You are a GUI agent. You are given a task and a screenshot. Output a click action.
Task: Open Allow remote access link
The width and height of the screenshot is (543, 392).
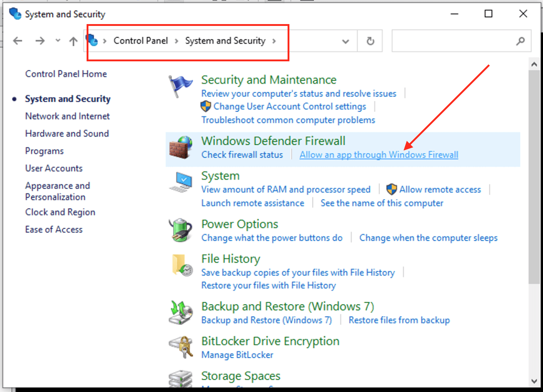coord(440,189)
